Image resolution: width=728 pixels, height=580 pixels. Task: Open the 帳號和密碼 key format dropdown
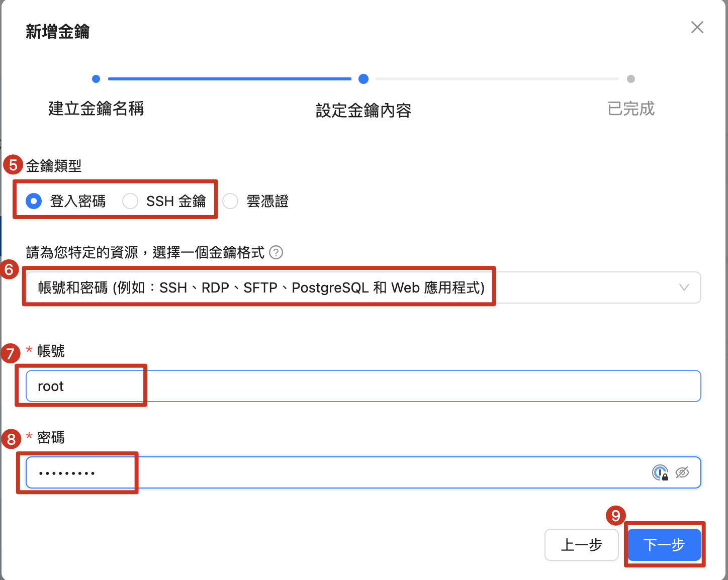(352, 287)
